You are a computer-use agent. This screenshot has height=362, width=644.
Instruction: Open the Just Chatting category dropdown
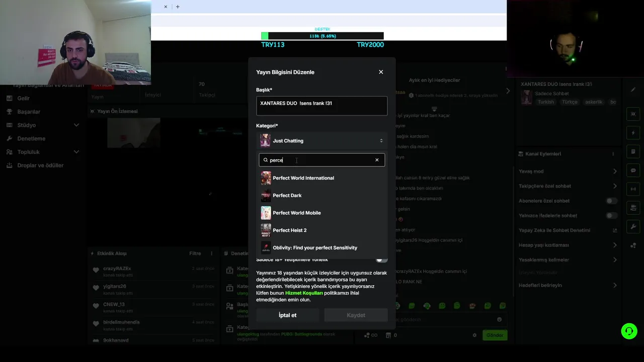pos(322,141)
